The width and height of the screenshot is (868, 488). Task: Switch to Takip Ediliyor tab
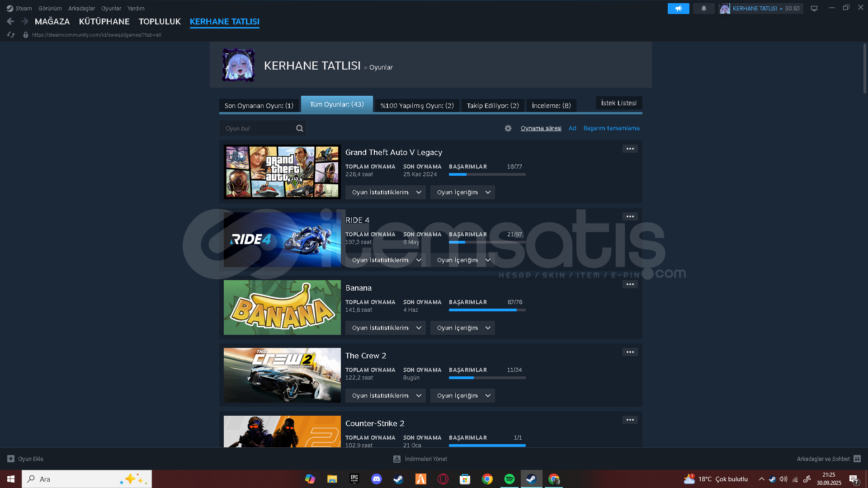[493, 105]
